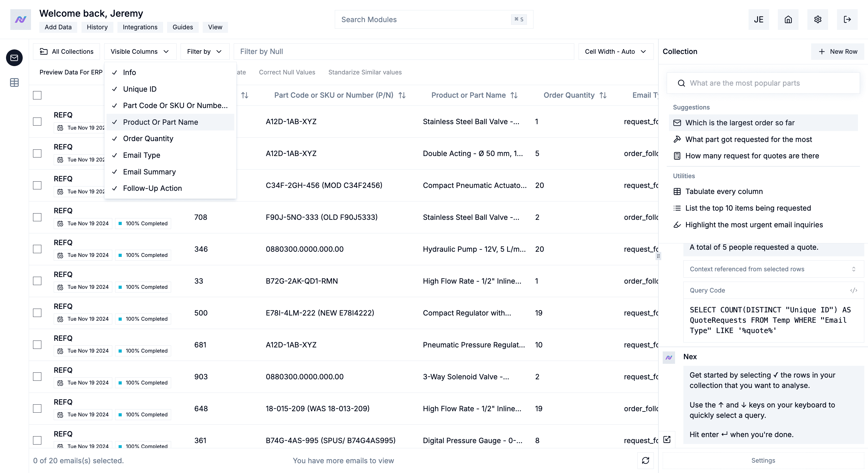868x473 pixels.
Task: Open Cell Width - Auto dropdown
Action: (x=615, y=51)
